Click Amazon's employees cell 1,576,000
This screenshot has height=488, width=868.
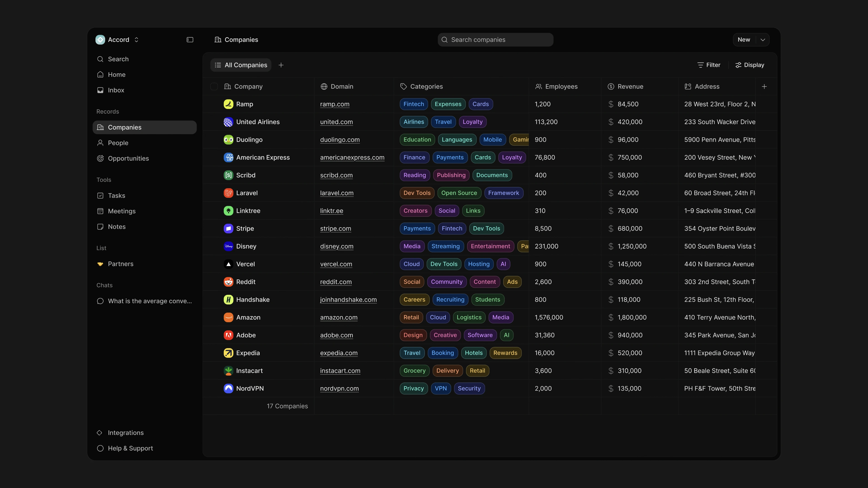(565, 317)
